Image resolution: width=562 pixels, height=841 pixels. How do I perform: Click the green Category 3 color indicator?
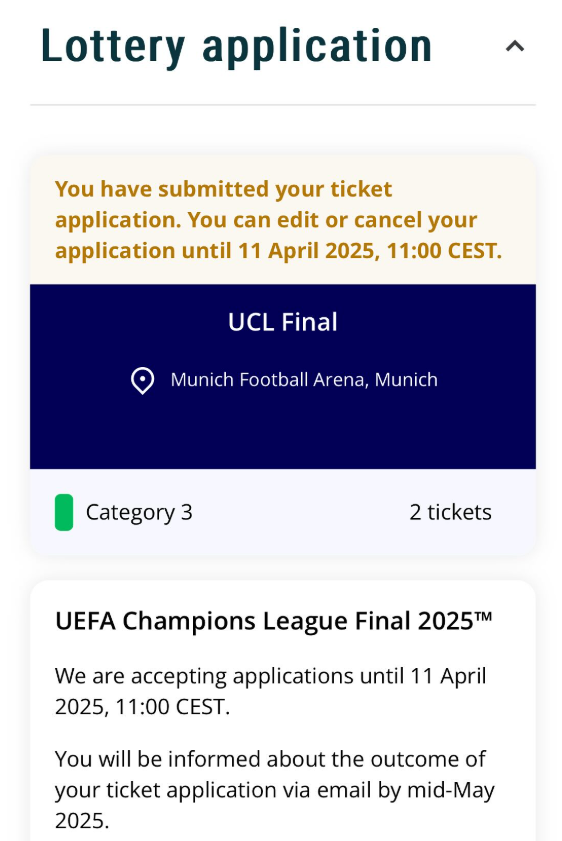point(64,512)
